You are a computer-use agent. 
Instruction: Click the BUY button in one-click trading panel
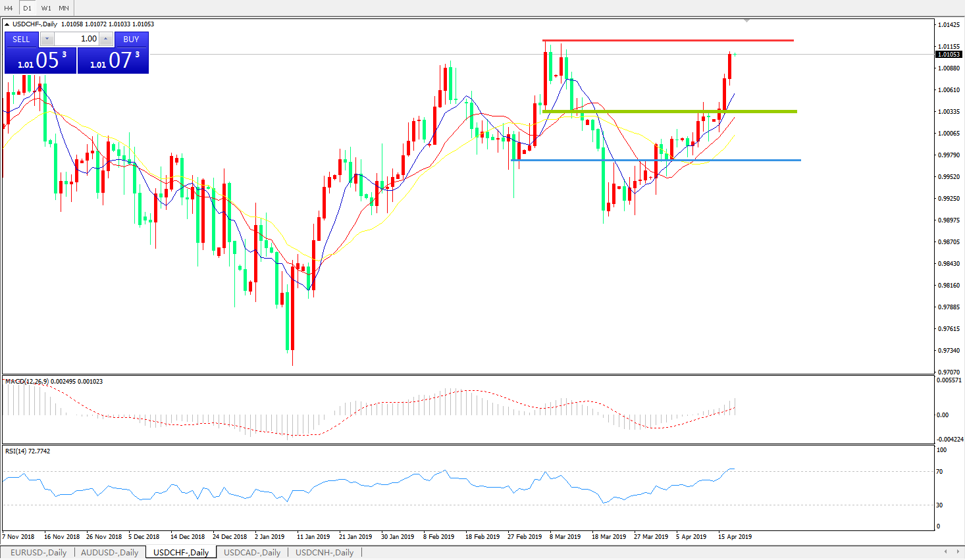coord(131,39)
